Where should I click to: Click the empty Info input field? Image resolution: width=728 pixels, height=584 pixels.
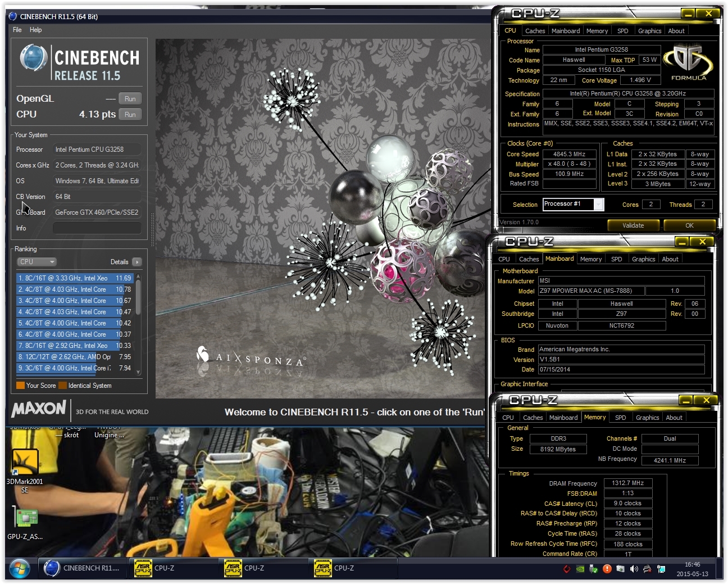[97, 228]
